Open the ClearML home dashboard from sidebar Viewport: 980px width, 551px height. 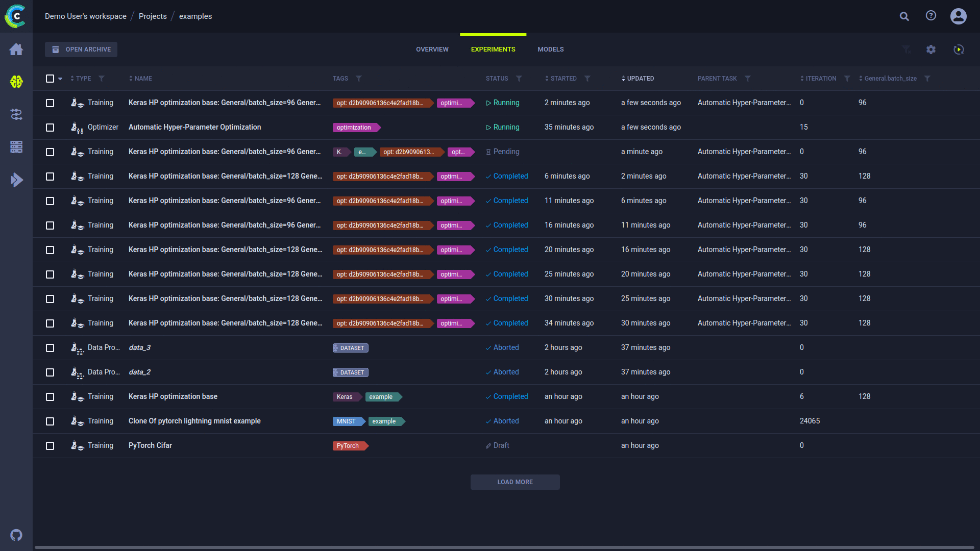[16, 49]
